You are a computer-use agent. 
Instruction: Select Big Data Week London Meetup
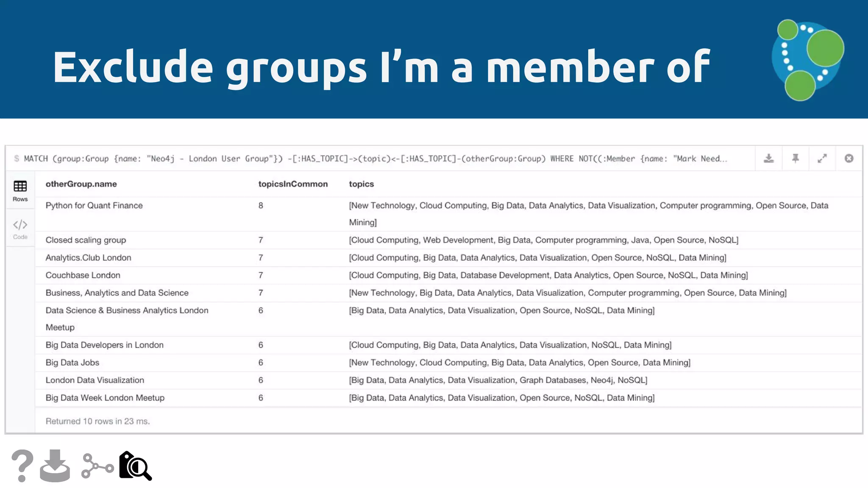(448, 398)
